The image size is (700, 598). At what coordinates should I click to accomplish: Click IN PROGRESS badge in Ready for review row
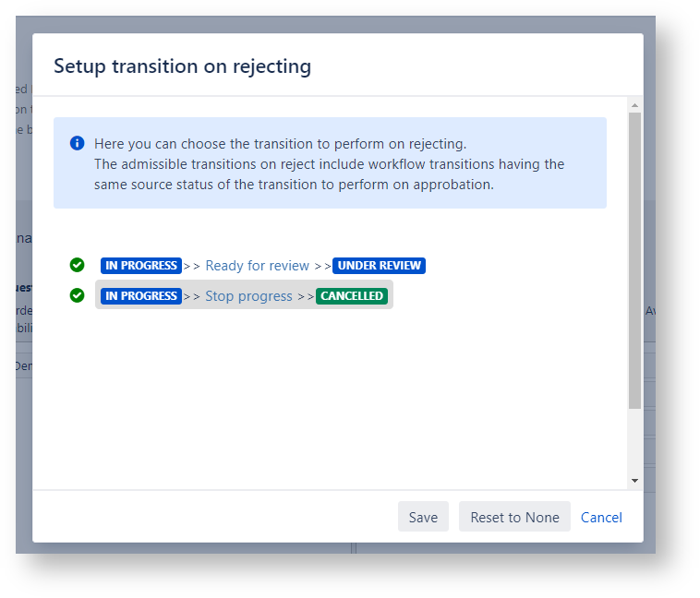click(x=140, y=266)
